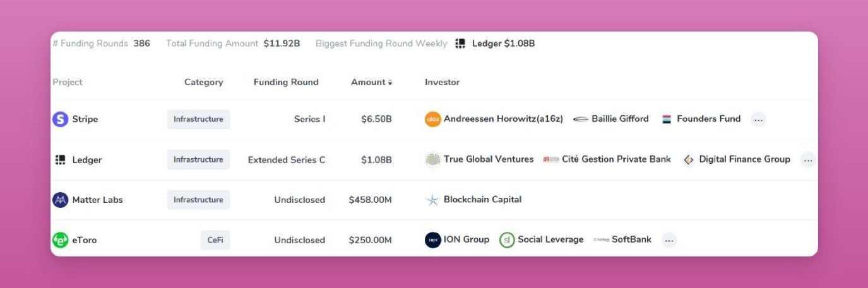
Task: Click the ION Group dark logo
Action: point(432,240)
